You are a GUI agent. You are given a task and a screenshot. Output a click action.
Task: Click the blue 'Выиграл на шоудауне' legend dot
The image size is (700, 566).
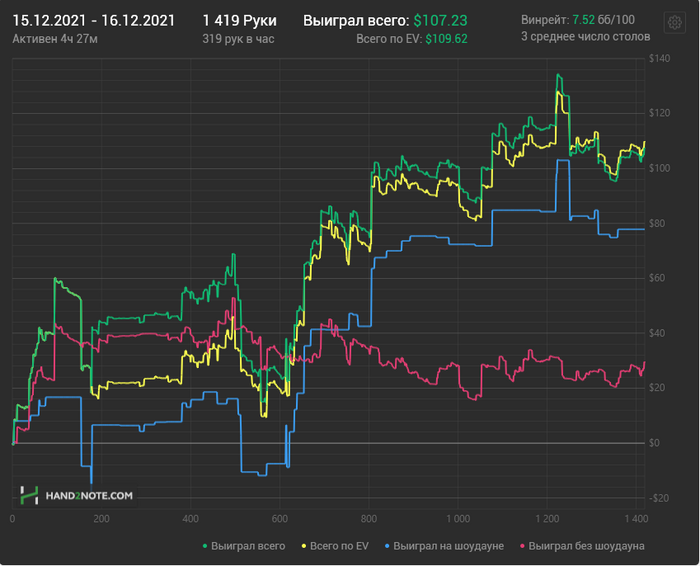(387, 546)
